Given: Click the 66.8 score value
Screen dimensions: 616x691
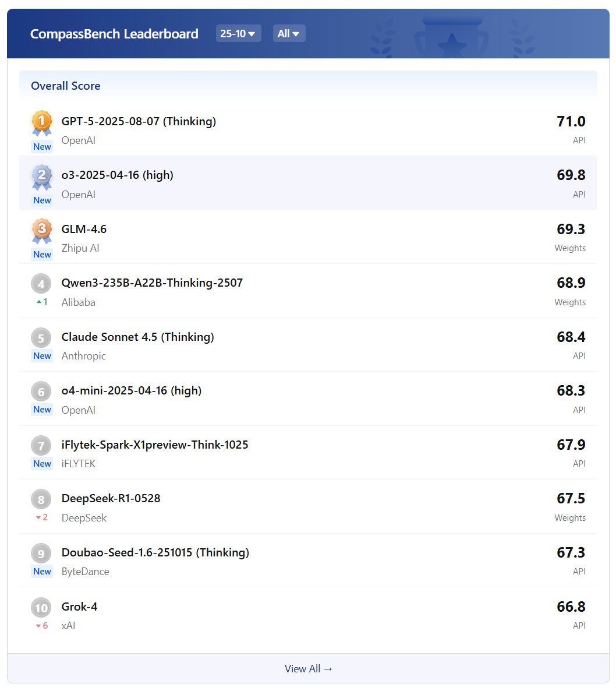Looking at the screenshot, I should click(571, 607).
